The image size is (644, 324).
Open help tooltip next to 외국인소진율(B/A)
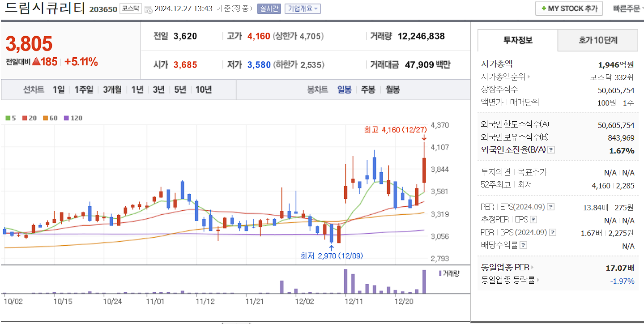click(551, 150)
